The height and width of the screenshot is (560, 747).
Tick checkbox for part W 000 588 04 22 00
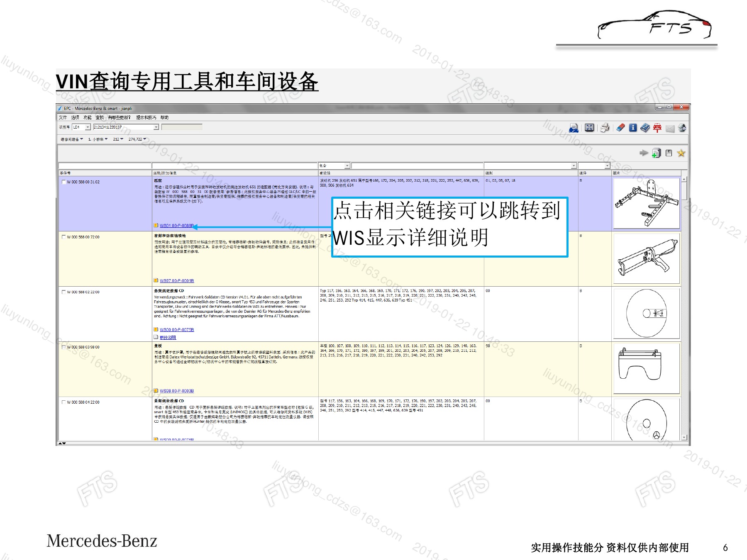pos(63,402)
